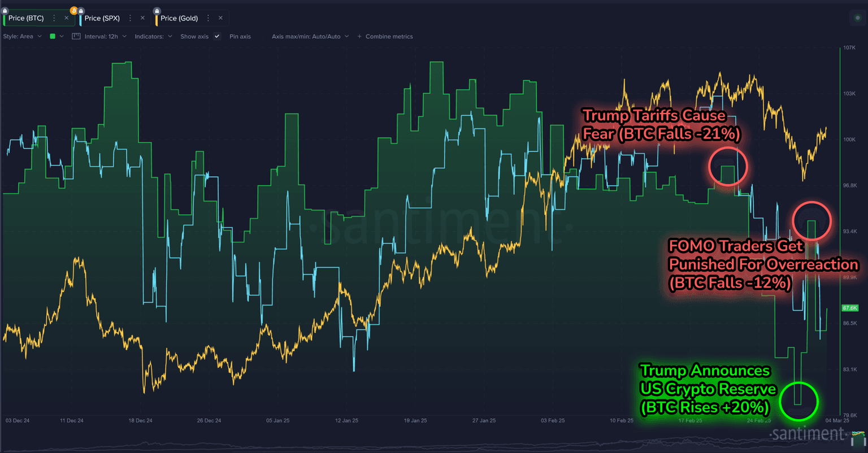Viewport: 868px width, 453px height.
Task: Expand the Style: Area dropdown
Action: coord(22,36)
